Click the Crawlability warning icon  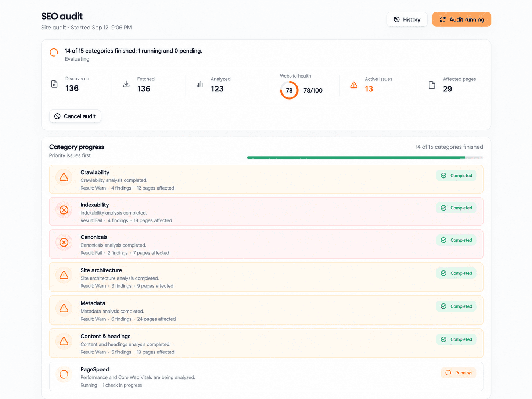(64, 177)
